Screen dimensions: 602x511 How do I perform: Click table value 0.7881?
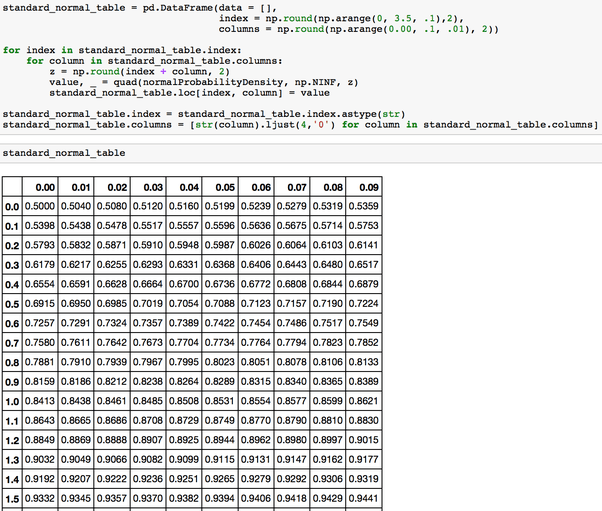coord(40,362)
